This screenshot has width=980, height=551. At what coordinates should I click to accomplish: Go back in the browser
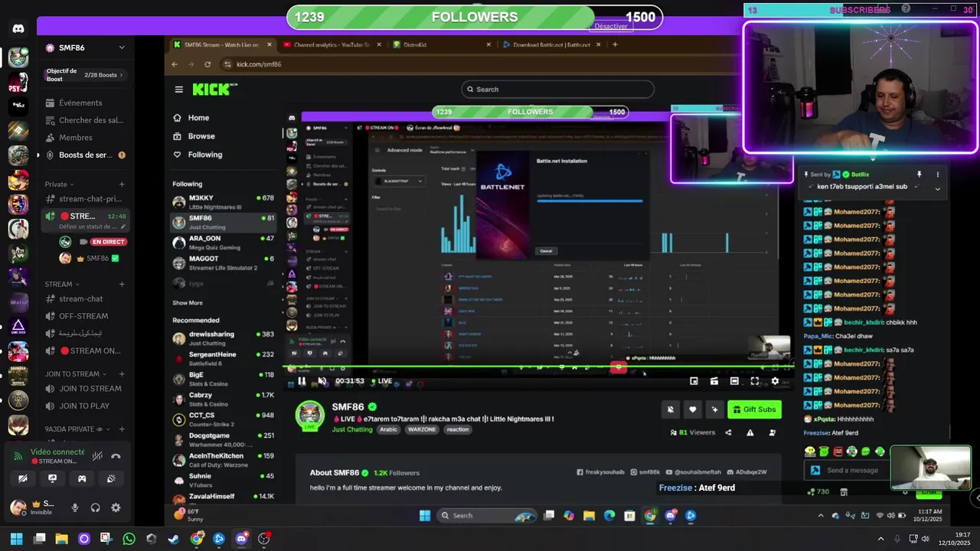pyautogui.click(x=175, y=64)
